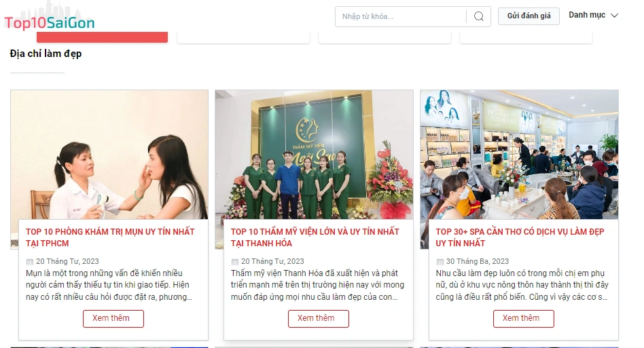644x348 pixels.
Task: Click the Địa chỉ làm đẹp section heading
Action: [x=46, y=54]
